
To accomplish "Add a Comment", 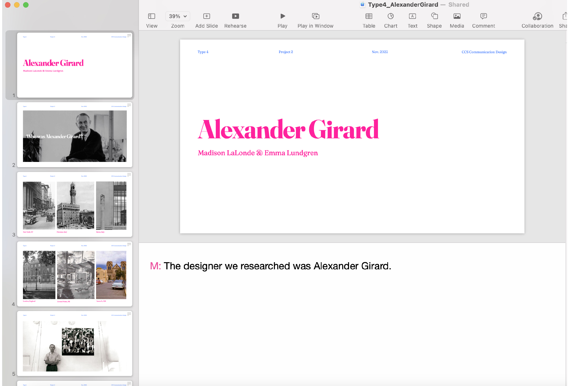I will (484, 16).
